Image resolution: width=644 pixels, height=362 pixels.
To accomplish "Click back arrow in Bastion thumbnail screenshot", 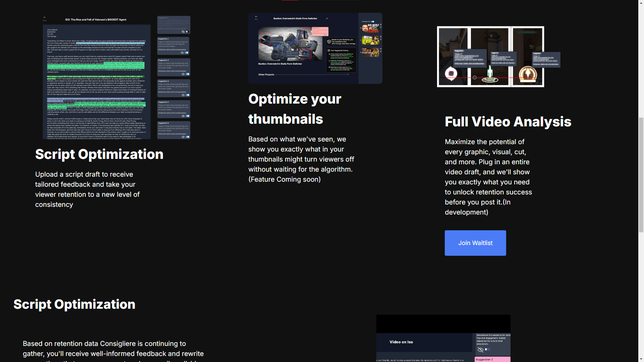I will (x=256, y=16).
